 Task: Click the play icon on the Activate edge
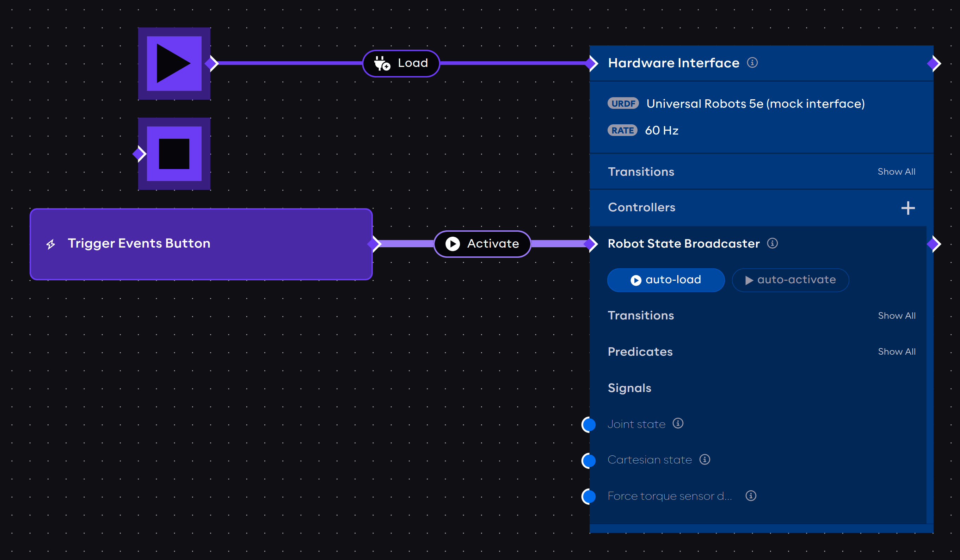coord(453,244)
